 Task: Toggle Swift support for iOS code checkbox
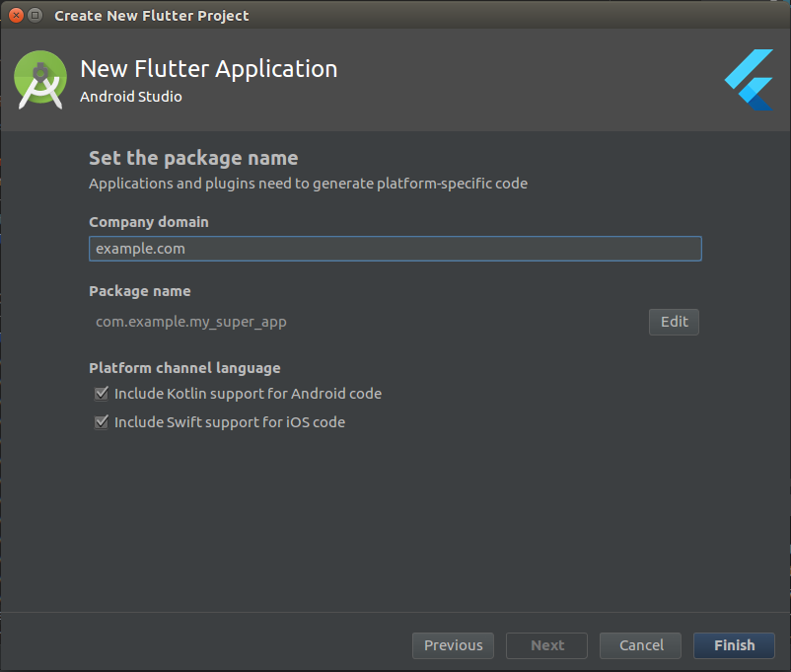[x=101, y=422]
